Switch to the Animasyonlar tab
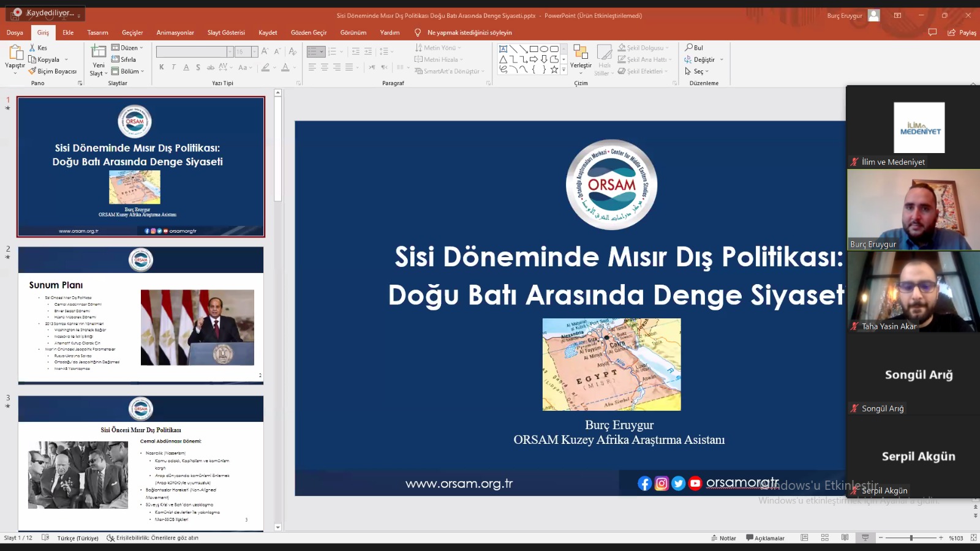This screenshot has width=980, height=551. coord(175,32)
